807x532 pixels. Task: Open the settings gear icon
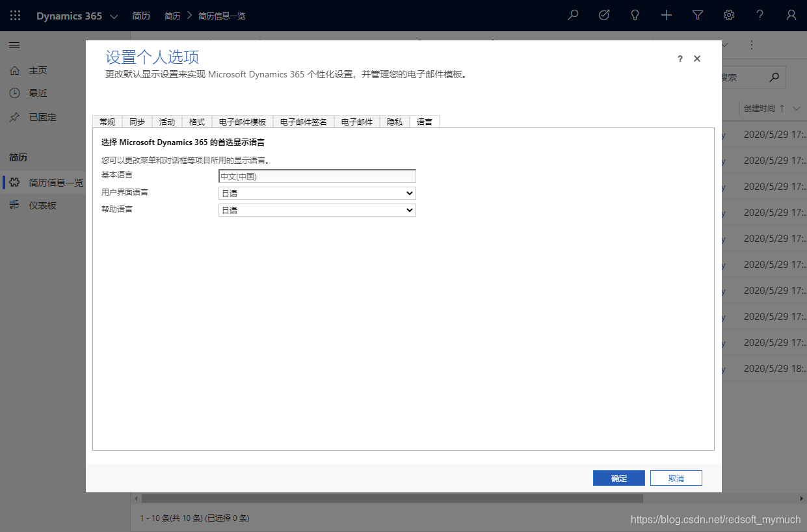729,16
